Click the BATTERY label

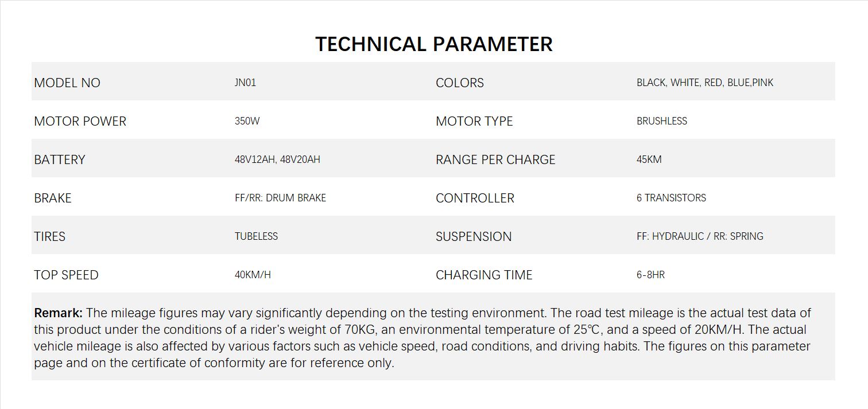[x=60, y=159]
